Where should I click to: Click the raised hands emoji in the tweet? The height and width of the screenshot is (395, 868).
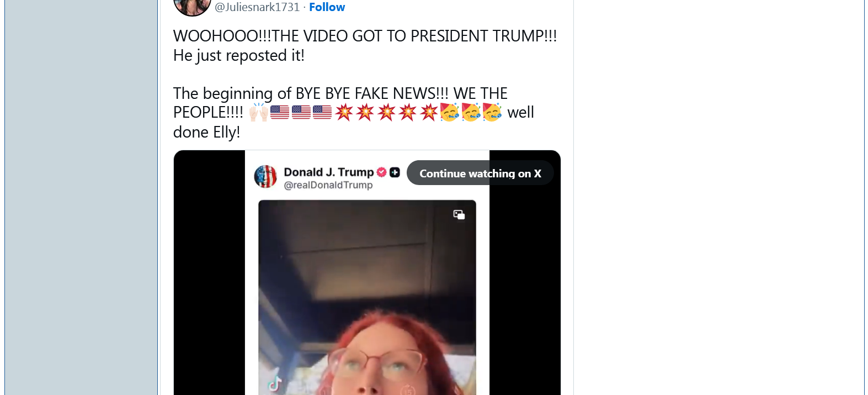[258, 112]
